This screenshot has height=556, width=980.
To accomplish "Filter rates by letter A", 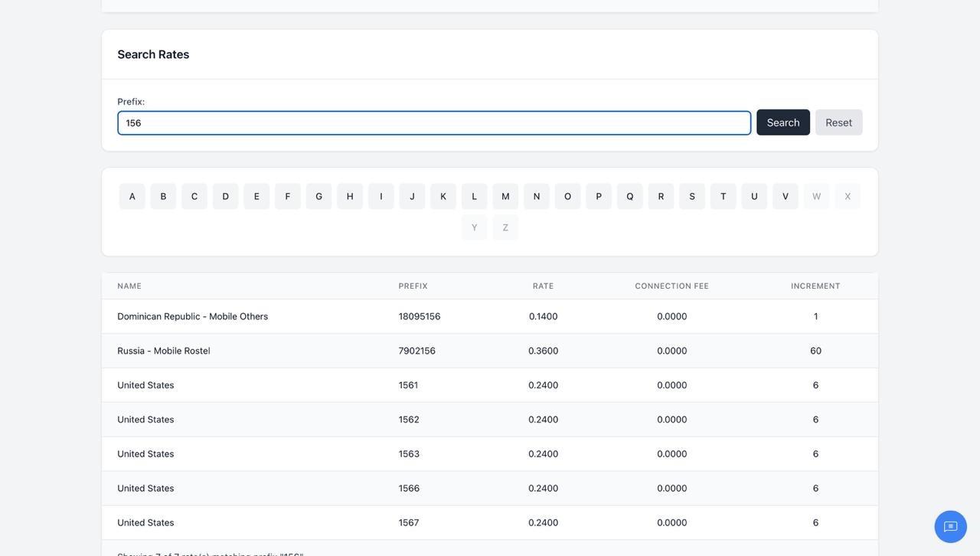I will click(132, 196).
